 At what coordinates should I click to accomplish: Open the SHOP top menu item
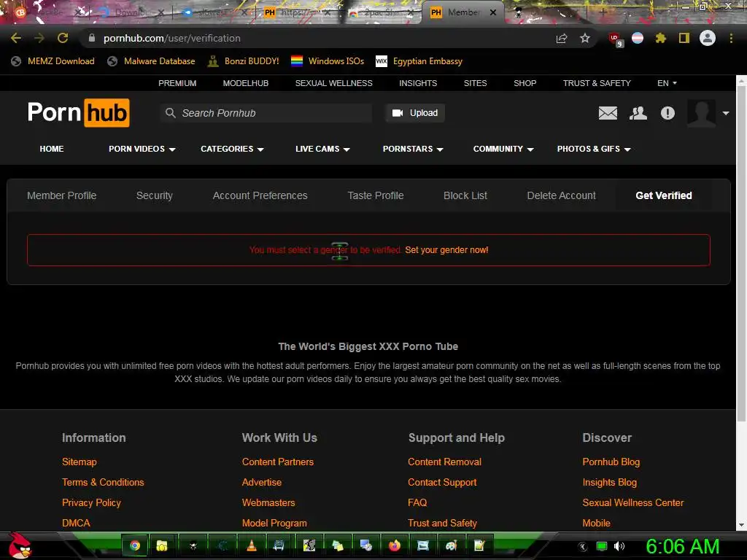pyautogui.click(x=525, y=83)
